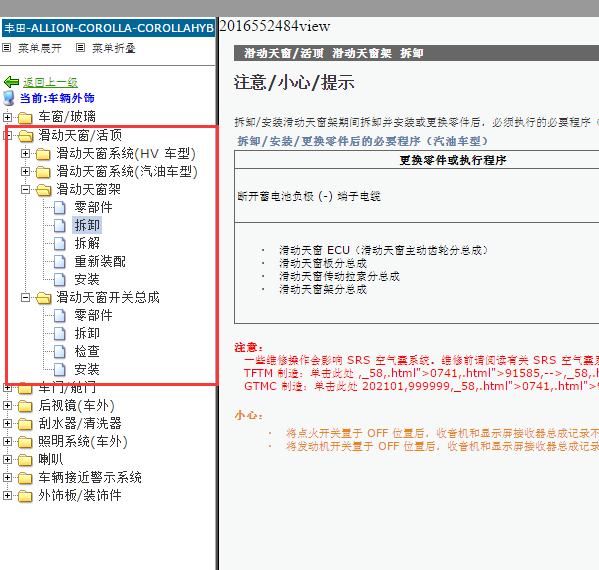Image resolution: width=599 pixels, height=570 pixels.
Task: Select the 外饰板/装饰件 folder label
Action: coord(80,496)
